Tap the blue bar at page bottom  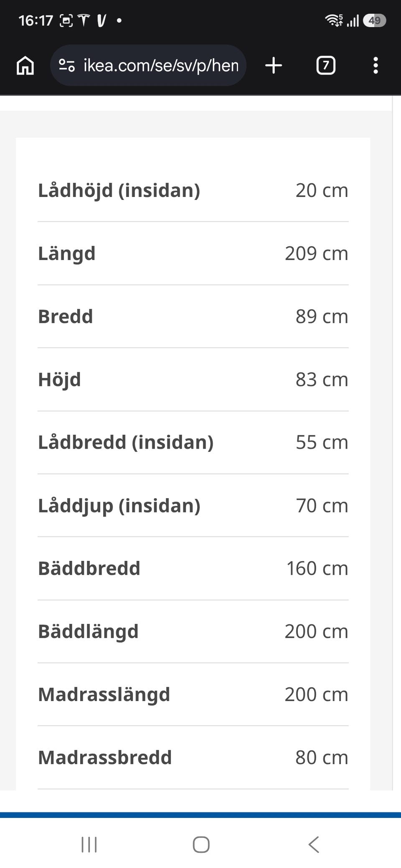click(x=200, y=815)
